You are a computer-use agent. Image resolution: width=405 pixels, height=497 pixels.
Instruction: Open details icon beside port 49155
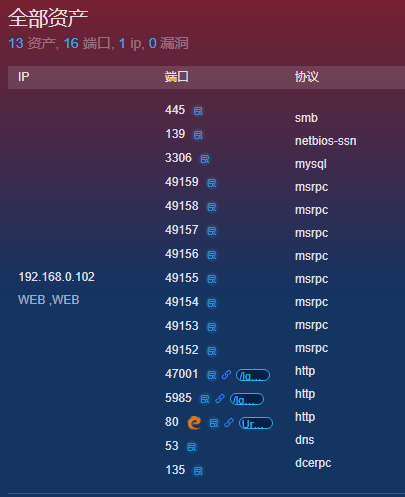pyautogui.click(x=212, y=279)
